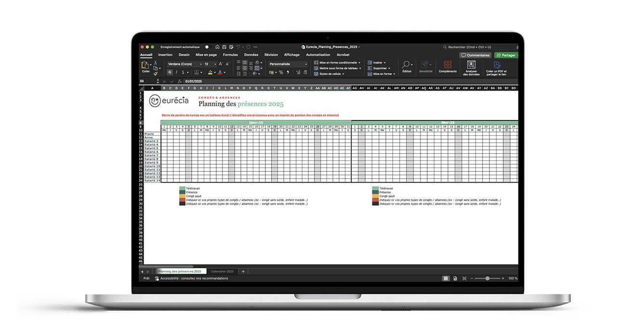This screenshot has width=644, height=328.
Task: Click the zoom slider in status bar
Action: (487, 278)
